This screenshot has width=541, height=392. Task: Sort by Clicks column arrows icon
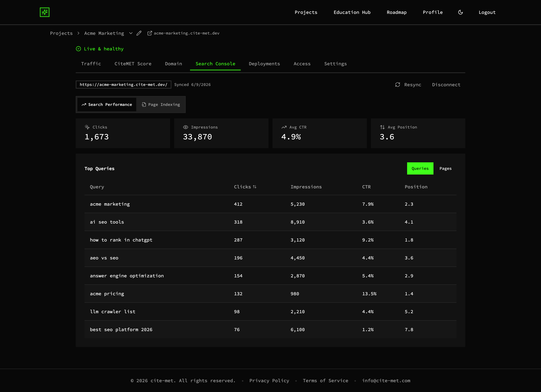tap(255, 187)
